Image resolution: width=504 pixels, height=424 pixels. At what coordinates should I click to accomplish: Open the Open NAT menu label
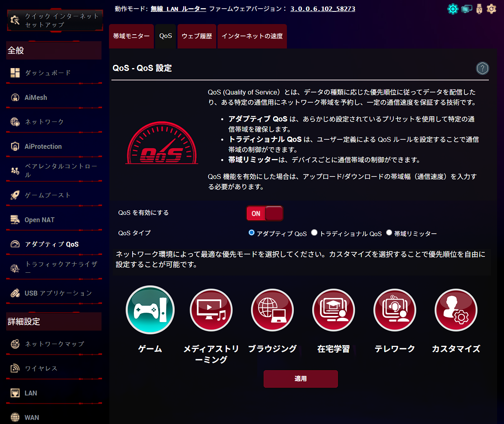(x=39, y=220)
